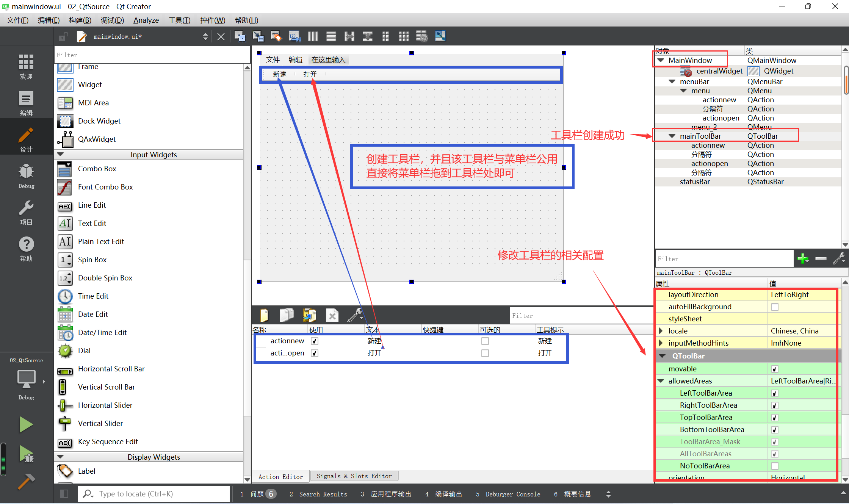Collapse the Input Widgets category
The image size is (849, 504).
coord(60,155)
